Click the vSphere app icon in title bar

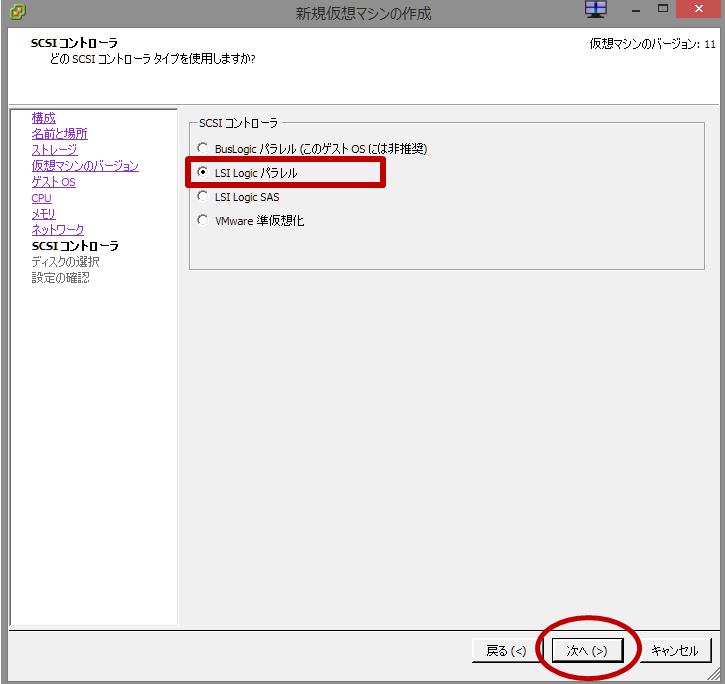click(18, 12)
